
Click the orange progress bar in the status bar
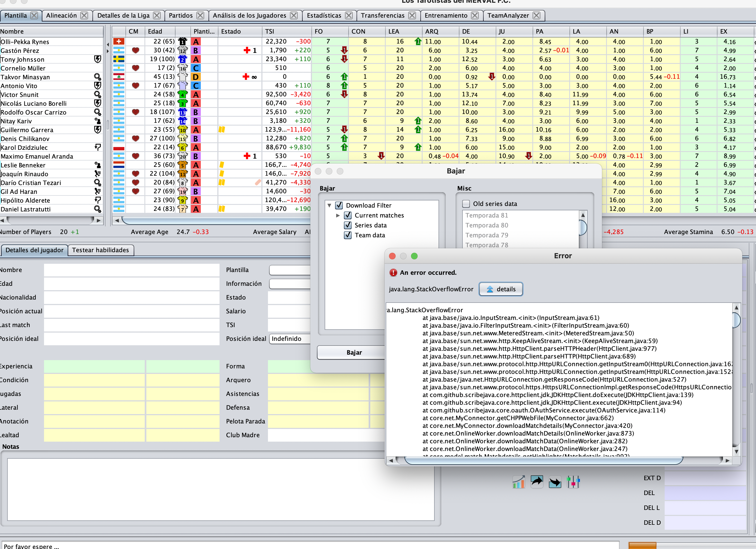642,546
